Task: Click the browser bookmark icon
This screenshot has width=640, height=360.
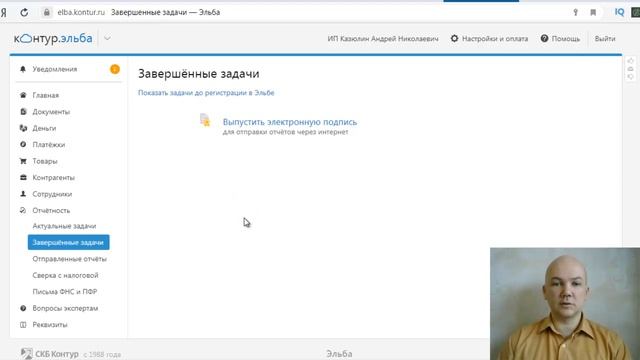Action: point(593,13)
